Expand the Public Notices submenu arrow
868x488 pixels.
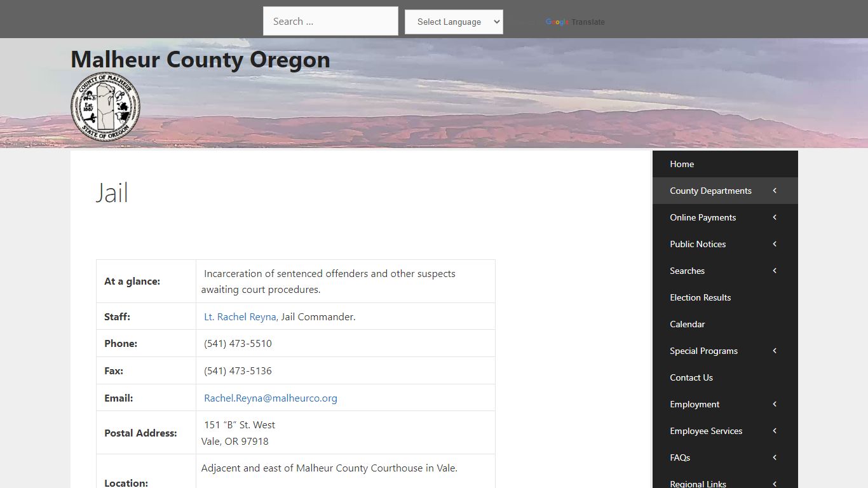(775, 244)
